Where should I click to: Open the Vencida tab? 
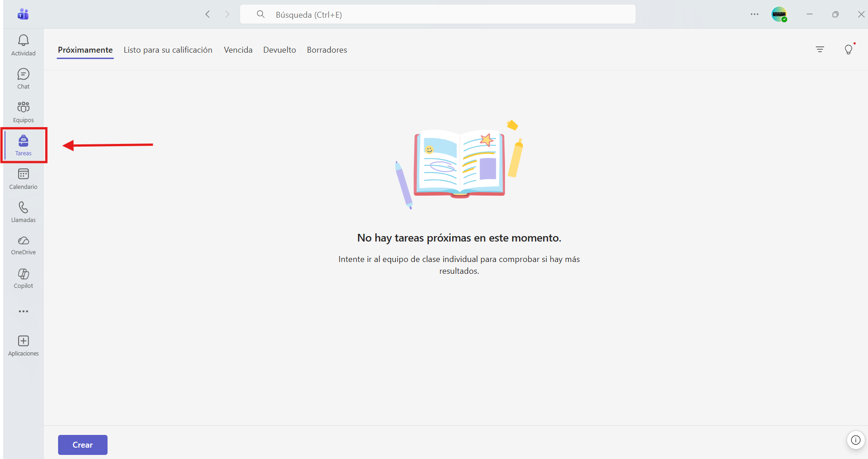[x=238, y=50]
